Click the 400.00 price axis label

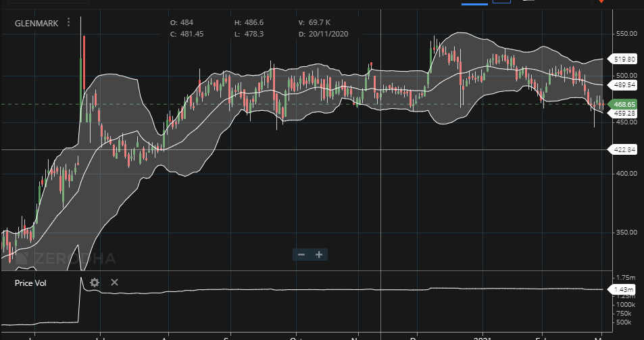[x=626, y=173]
